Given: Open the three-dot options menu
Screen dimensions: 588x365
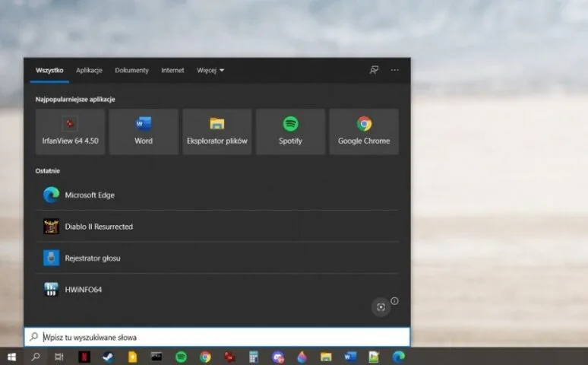Looking at the screenshot, I should click(394, 70).
